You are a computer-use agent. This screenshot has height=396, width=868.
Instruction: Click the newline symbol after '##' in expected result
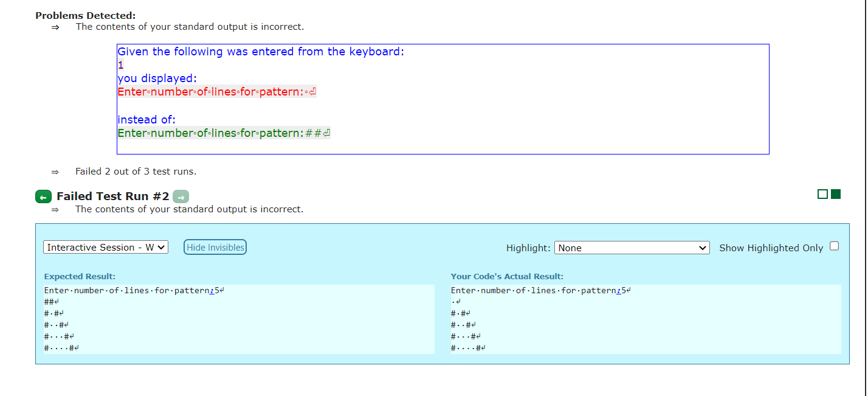click(57, 301)
